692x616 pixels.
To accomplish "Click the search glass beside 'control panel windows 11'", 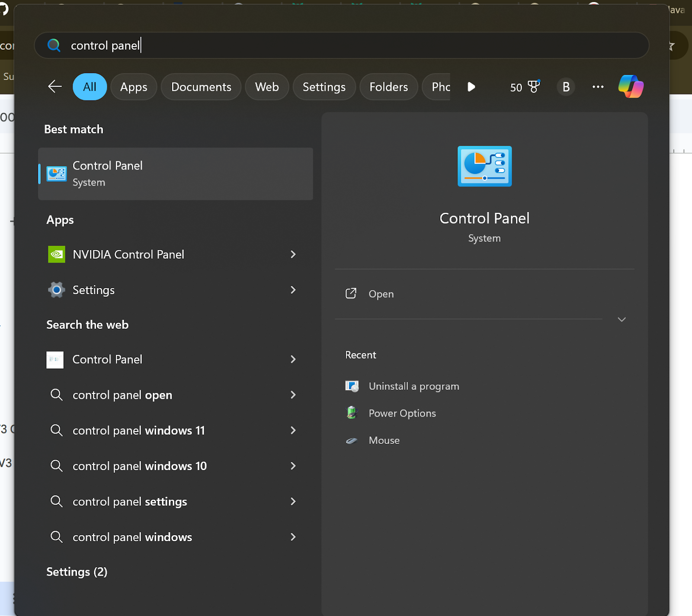I will 57,430.
